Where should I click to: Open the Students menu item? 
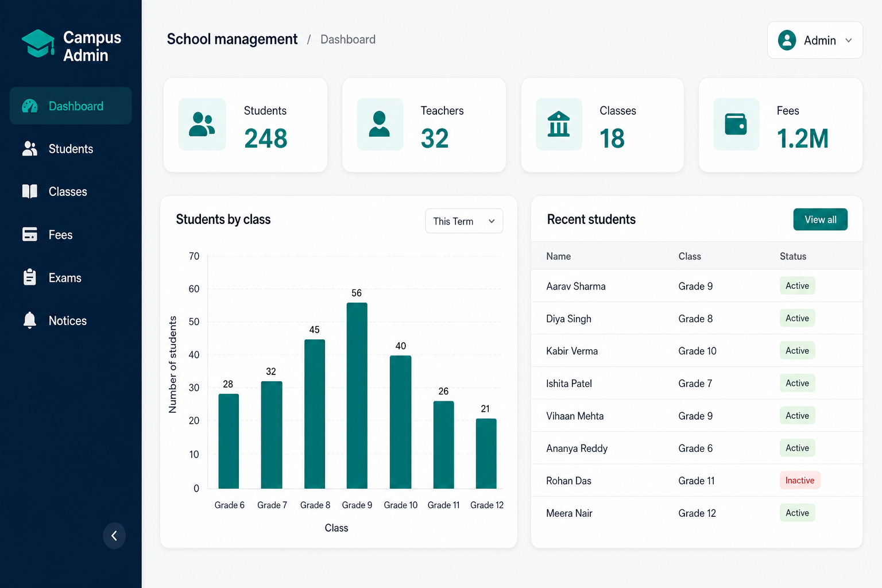pyautogui.click(x=71, y=149)
